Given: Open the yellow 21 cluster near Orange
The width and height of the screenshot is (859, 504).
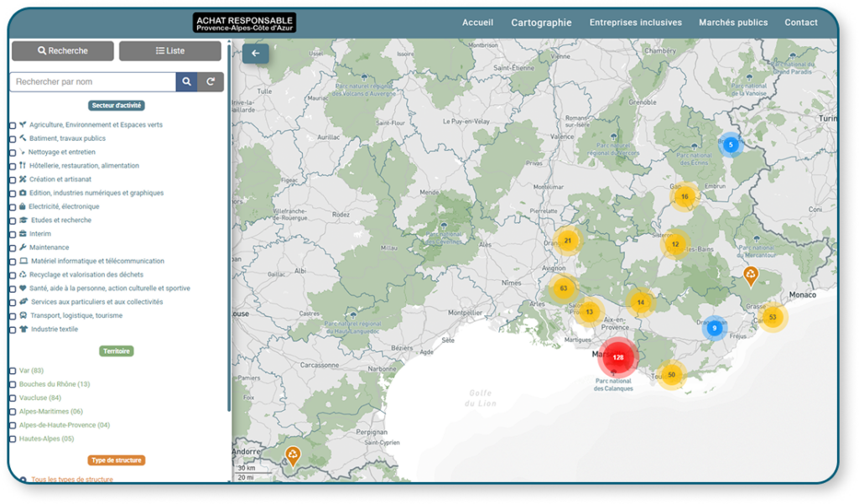Looking at the screenshot, I should pos(568,241).
